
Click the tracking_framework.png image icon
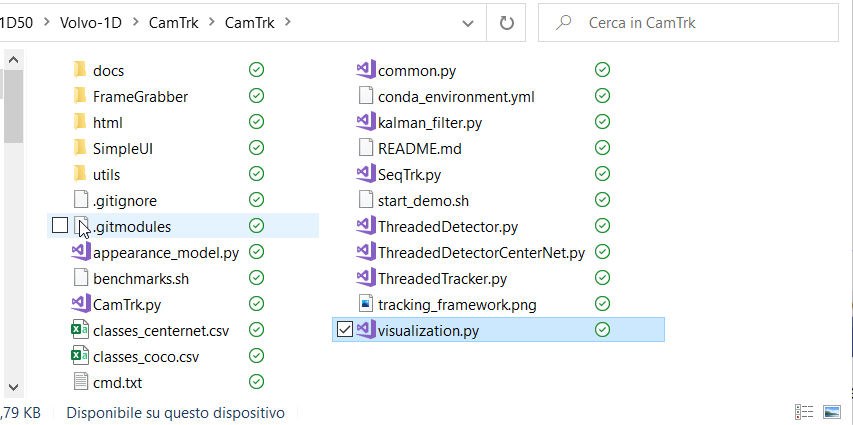pos(366,304)
